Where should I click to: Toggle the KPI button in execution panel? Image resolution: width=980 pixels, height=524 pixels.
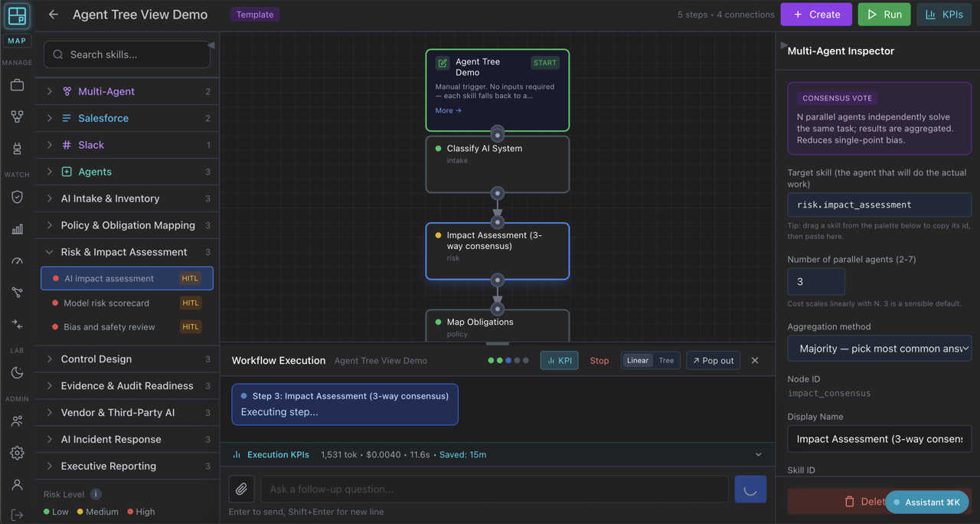(x=560, y=360)
